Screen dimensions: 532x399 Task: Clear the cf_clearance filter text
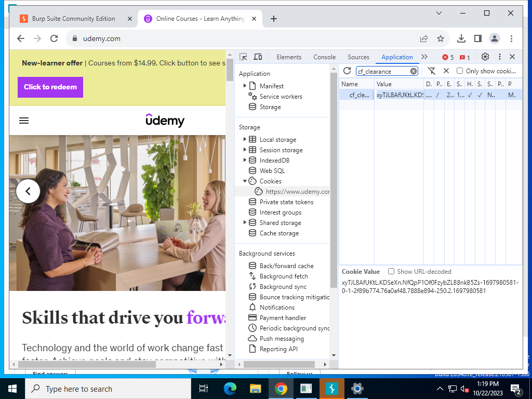click(x=413, y=71)
